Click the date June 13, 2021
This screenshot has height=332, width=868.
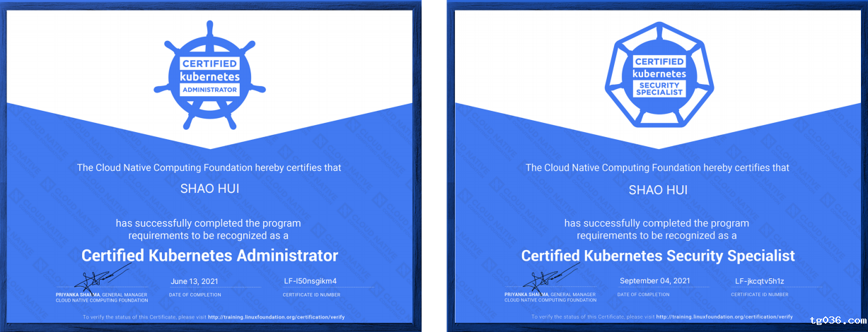[195, 281]
